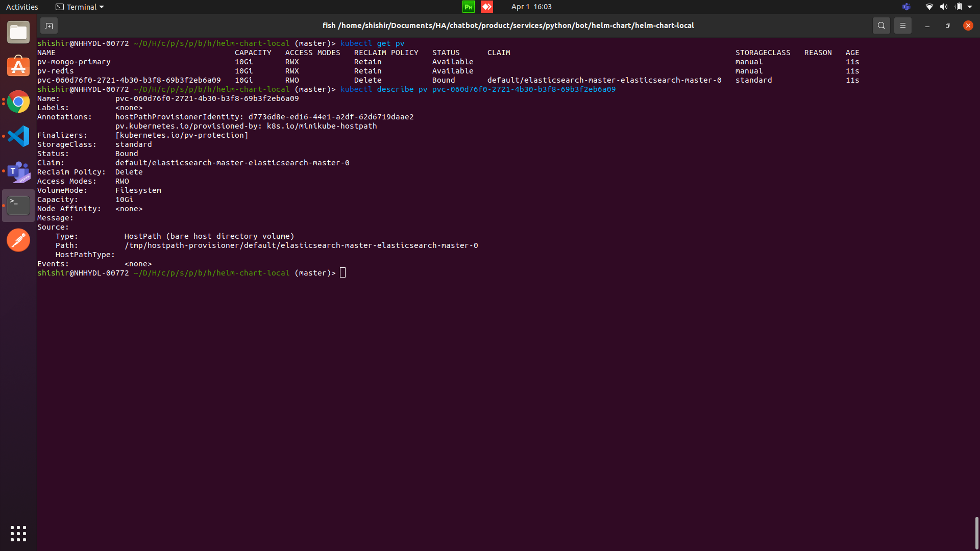This screenshot has height=551, width=980.
Task: Click the Terminal dock icon
Action: pyautogui.click(x=18, y=206)
